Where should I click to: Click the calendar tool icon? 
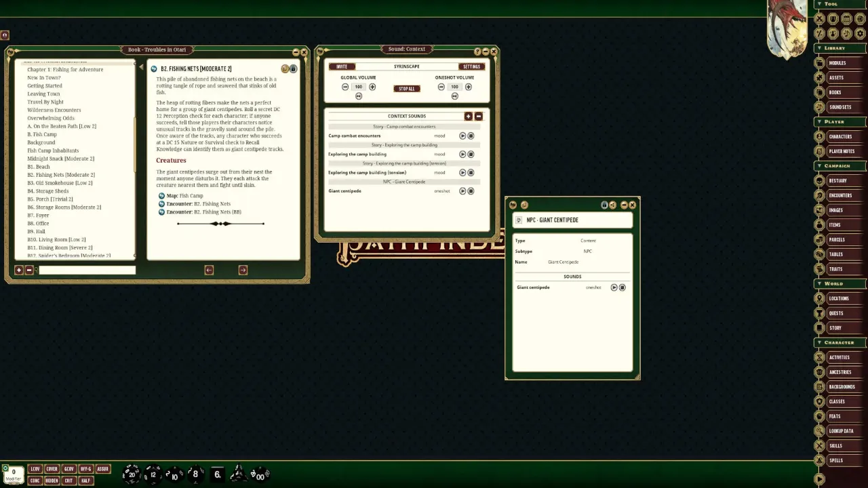pyautogui.click(x=847, y=19)
